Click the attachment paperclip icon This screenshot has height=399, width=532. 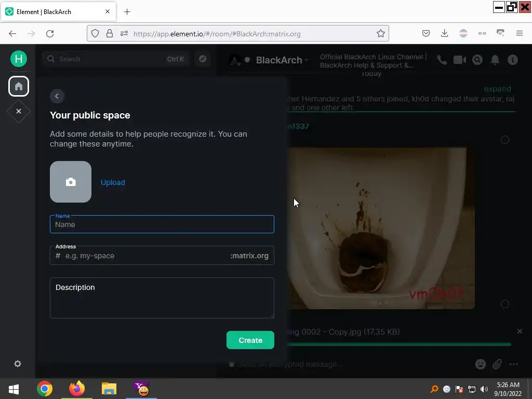[x=497, y=364]
